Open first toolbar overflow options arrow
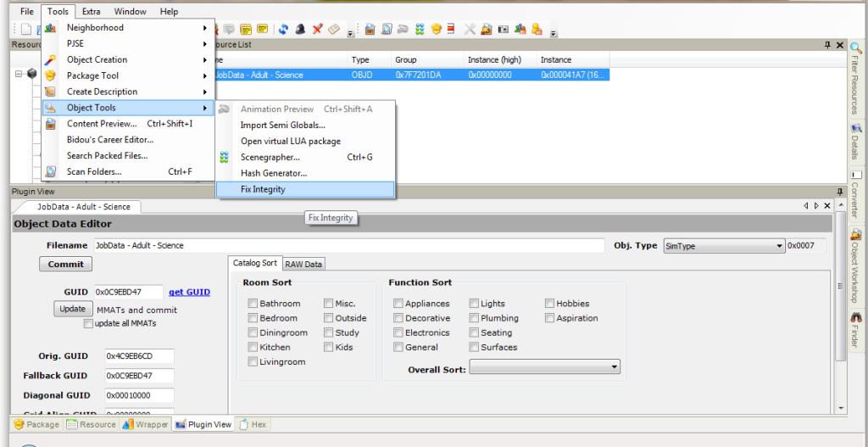 pyautogui.click(x=350, y=34)
